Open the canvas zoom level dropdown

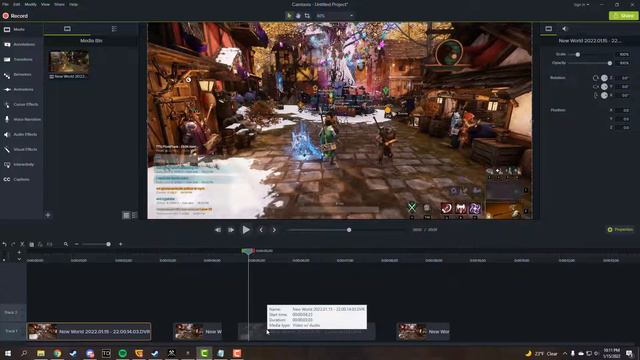coord(335,16)
